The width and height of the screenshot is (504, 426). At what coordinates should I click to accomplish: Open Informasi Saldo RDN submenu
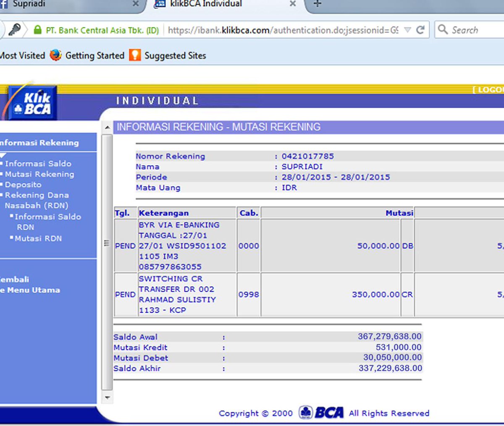click(48, 222)
